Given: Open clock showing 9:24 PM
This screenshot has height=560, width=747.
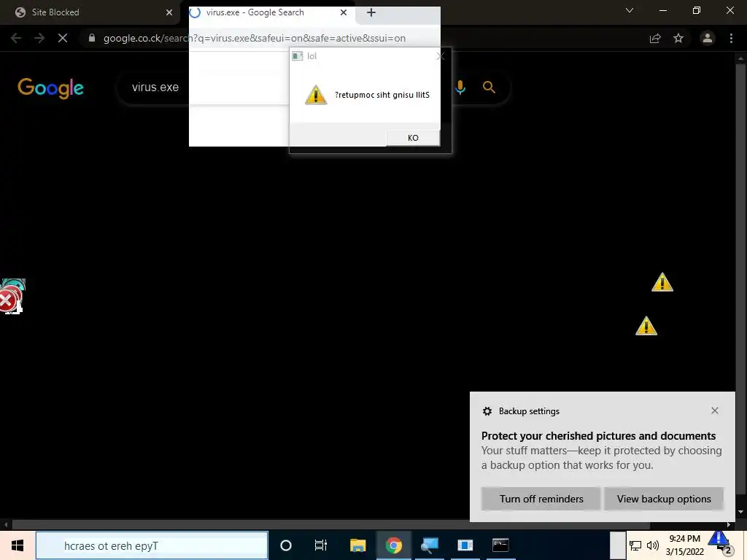Looking at the screenshot, I should 684,545.
